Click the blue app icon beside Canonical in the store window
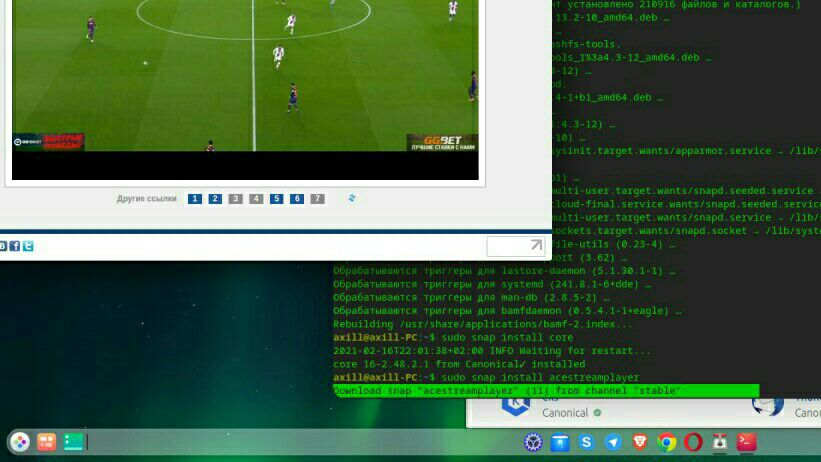This screenshot has width=821, height=462. coord(516,405)
